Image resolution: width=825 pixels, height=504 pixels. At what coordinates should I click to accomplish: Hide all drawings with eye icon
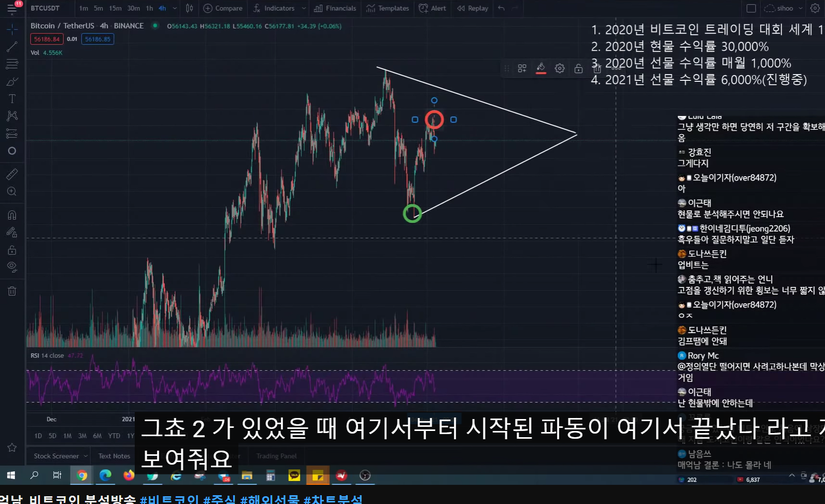(12, 267)
